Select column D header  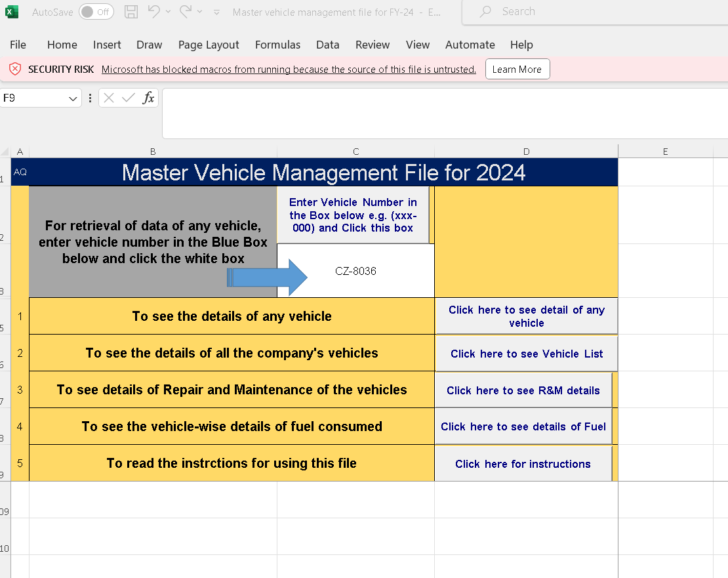[x=526, y=152]
